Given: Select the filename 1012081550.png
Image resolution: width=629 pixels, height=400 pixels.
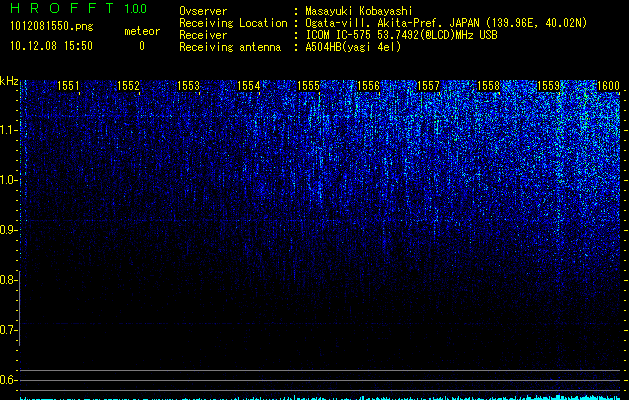Looking at the screenshot, I should coord(52,26).
